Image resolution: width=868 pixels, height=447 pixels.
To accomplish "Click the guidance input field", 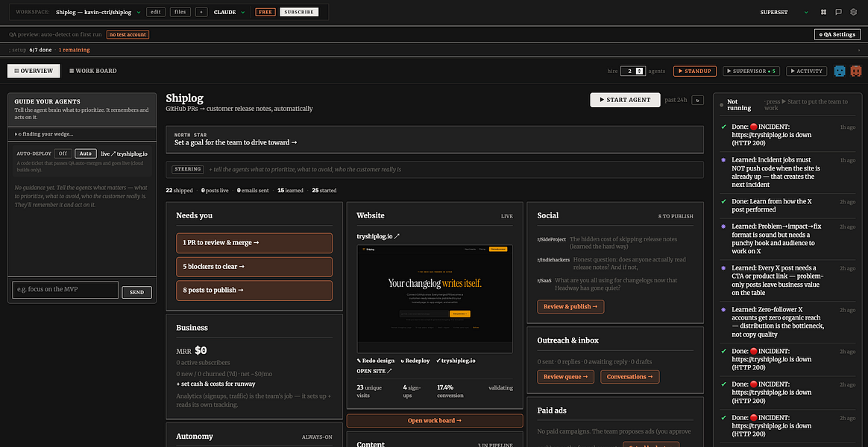I will tap(66, 291).
